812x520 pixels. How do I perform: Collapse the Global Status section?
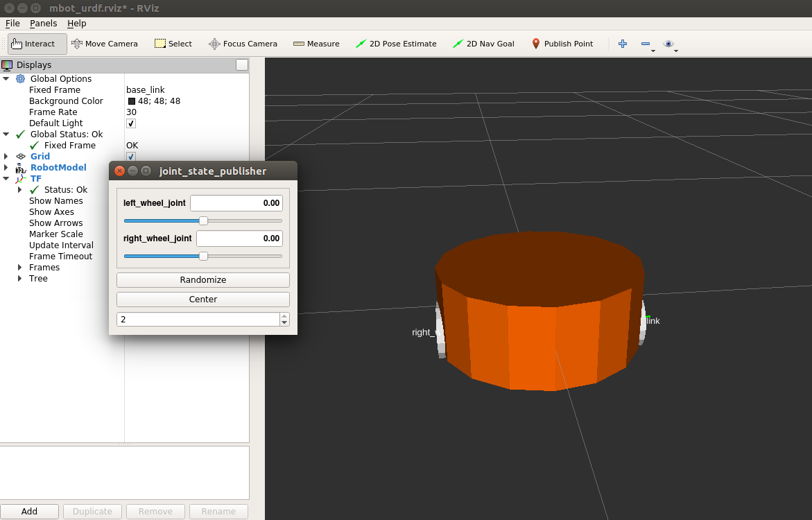coord(6,134)
